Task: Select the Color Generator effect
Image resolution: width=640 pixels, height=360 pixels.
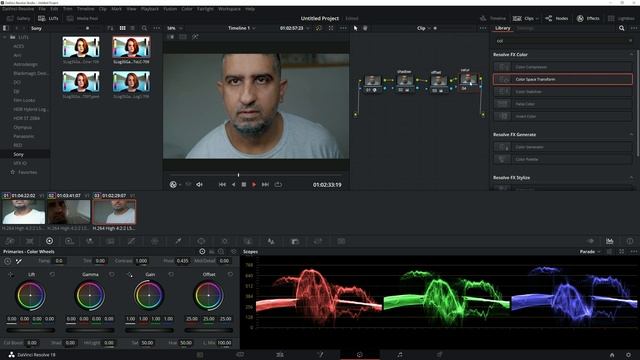Action: pos(563,147)
